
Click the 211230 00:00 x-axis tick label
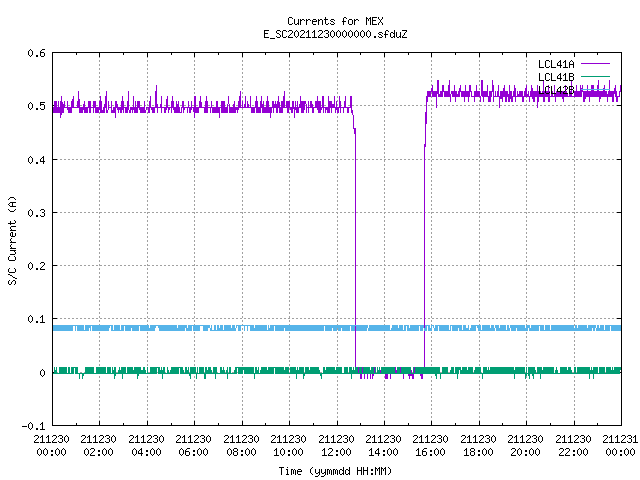click(51, 446)
